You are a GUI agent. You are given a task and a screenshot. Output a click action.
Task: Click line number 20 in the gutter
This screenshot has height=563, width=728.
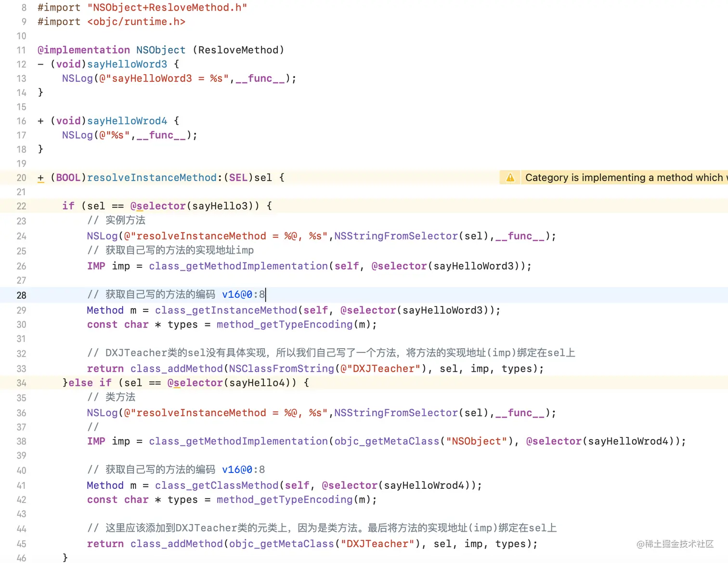pyautogui.click(x=21, y=178)
